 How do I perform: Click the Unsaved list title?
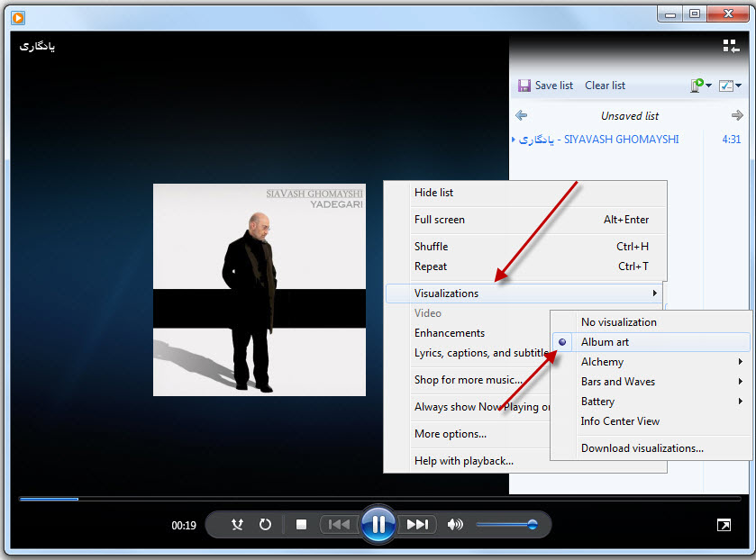tap(630, 115)
